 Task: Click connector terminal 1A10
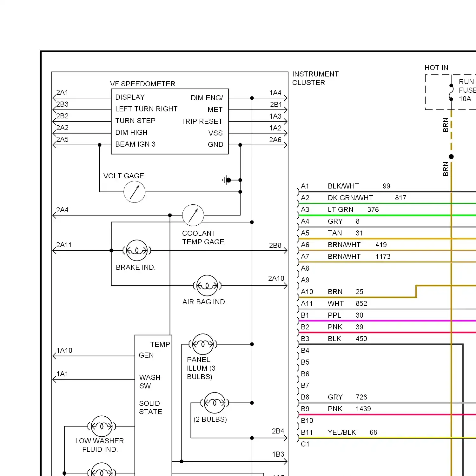coord(64,350)
